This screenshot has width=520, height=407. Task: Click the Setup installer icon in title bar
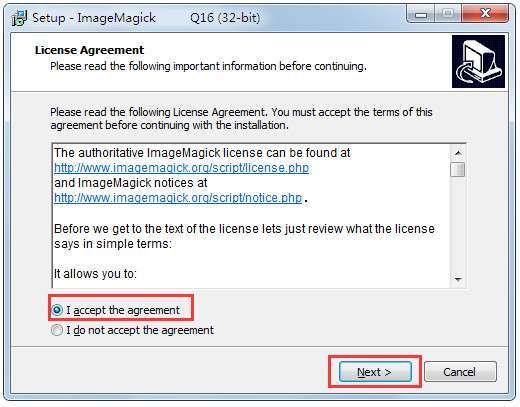point(19,18)
